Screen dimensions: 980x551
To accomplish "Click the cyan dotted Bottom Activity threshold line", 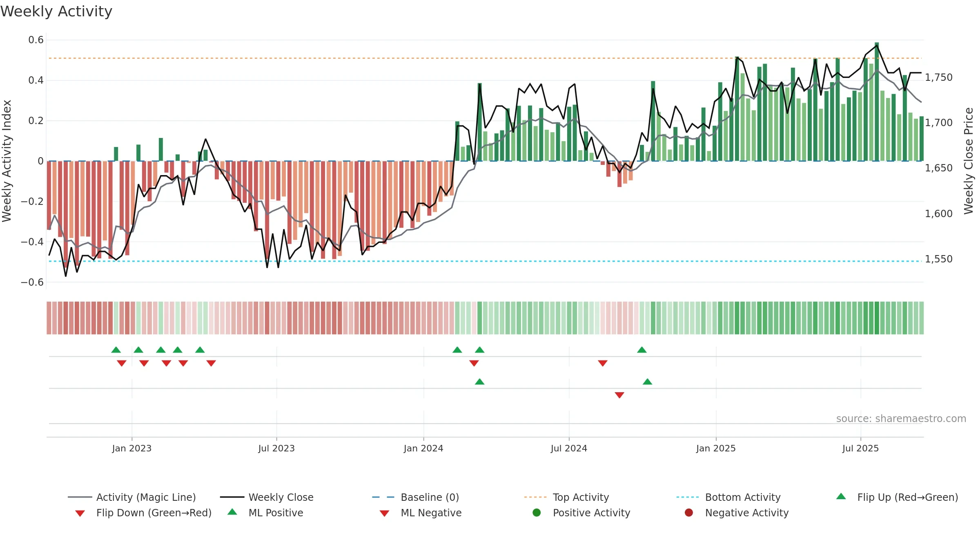I will (x=485, y=261).
